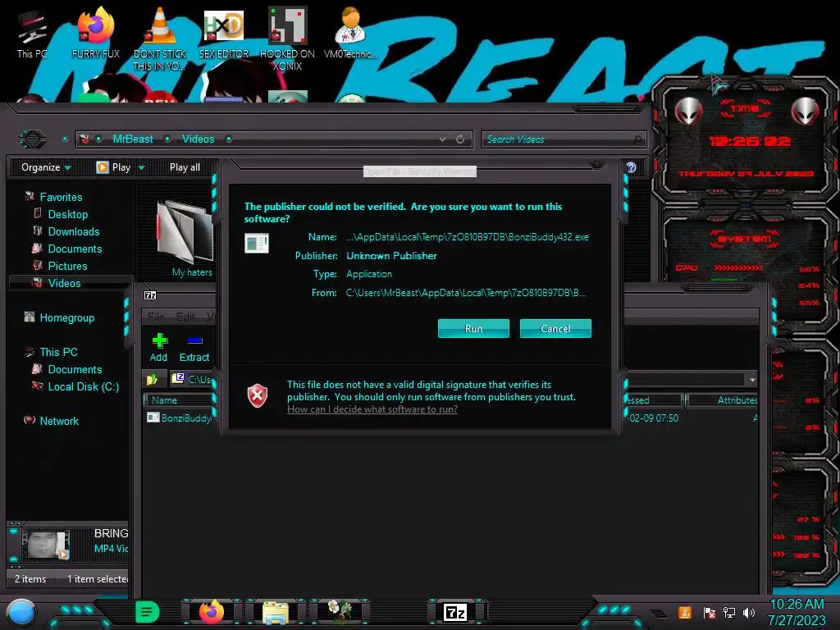
Task: Select the BRING MP4 video thumbnail in details pane
Action: (x=46, y=545)
